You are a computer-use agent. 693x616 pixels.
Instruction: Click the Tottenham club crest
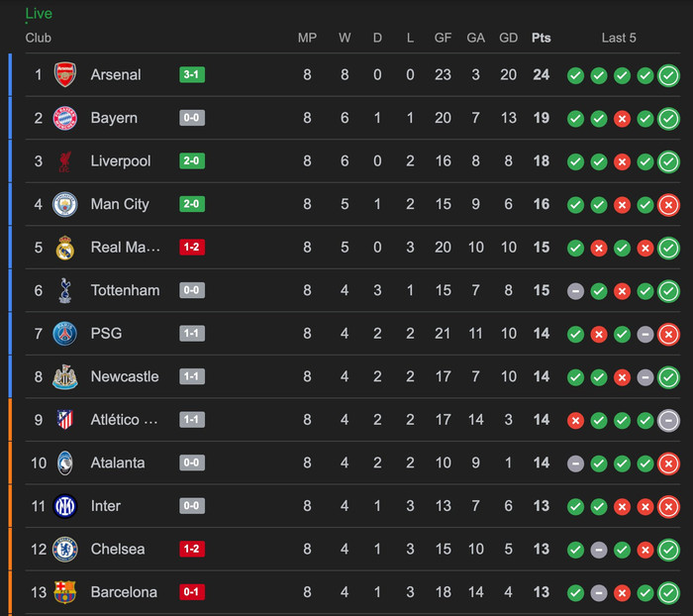pos(65,290)
